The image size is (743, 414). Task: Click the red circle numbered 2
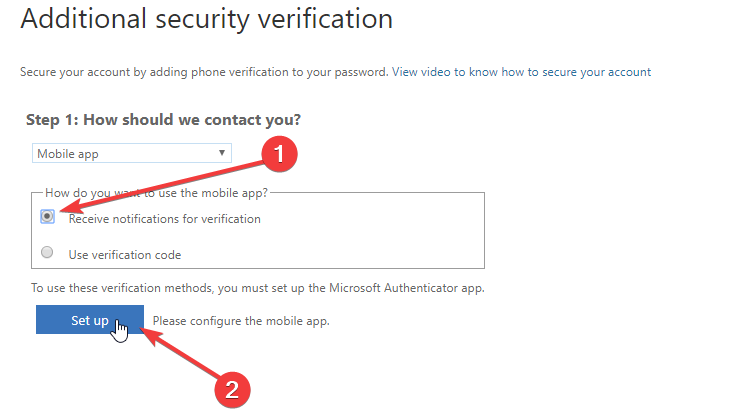tap(232, 390)
